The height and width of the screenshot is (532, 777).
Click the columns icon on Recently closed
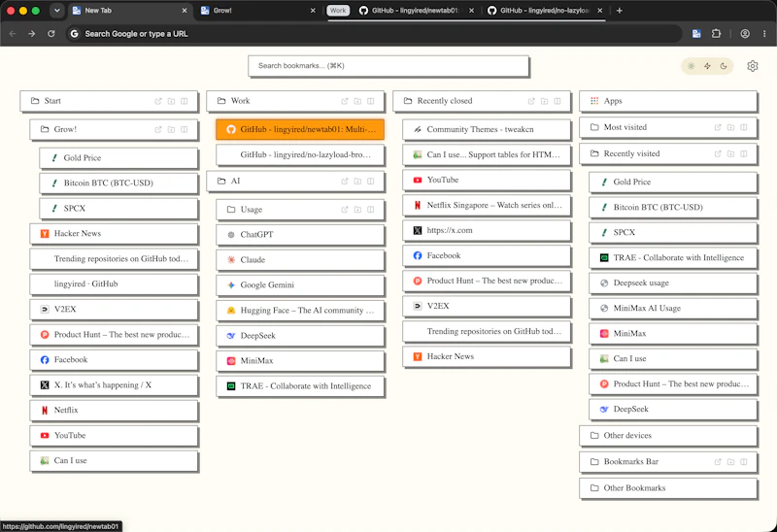(x=557, y=101)
